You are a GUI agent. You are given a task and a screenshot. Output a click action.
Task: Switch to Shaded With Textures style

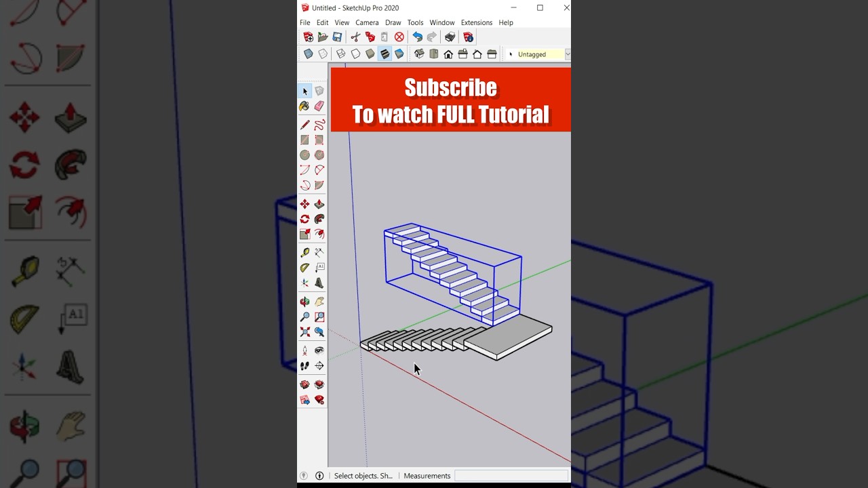point(384,54)
